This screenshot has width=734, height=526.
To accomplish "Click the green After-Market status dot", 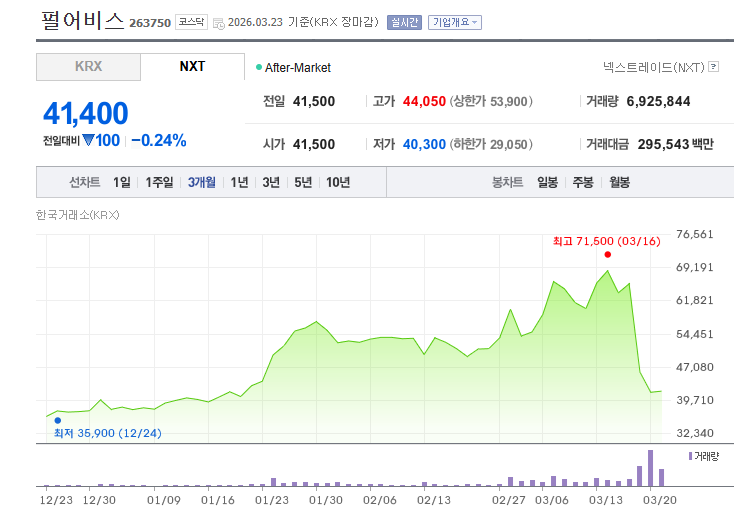I will 258,67.
